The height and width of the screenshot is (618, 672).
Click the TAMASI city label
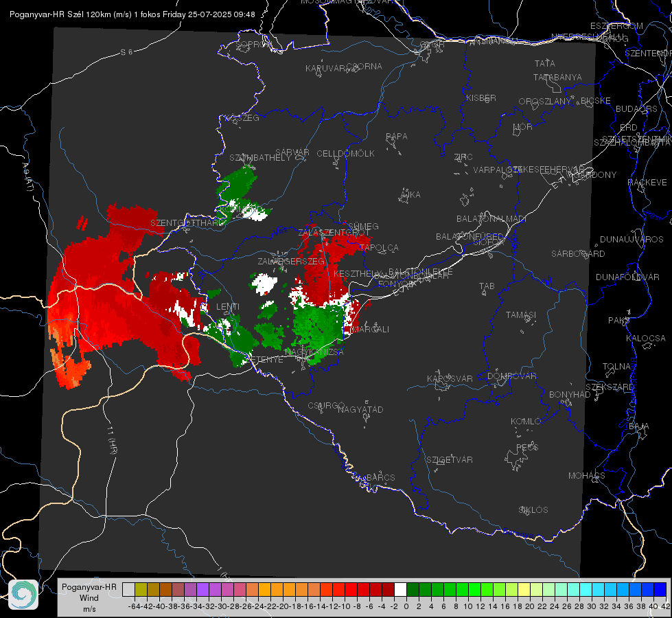(x=521, y=314)
